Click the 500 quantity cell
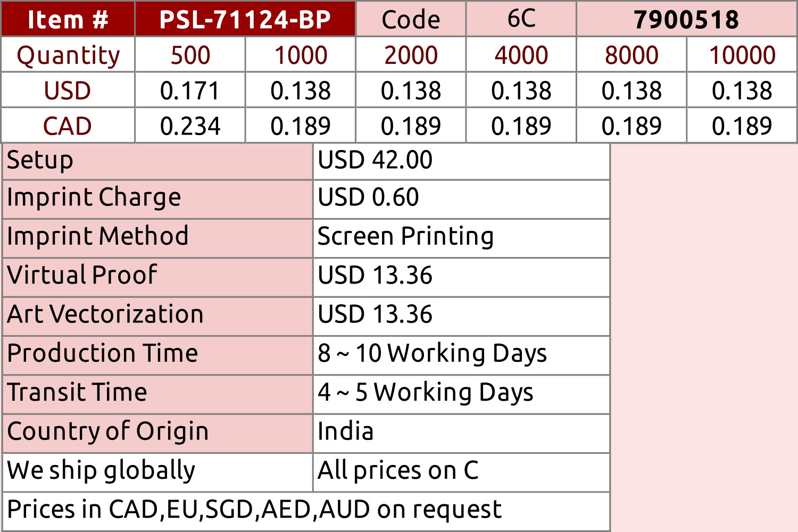The height and width of the screenshot is (532, 798). [x=190, y=54]
